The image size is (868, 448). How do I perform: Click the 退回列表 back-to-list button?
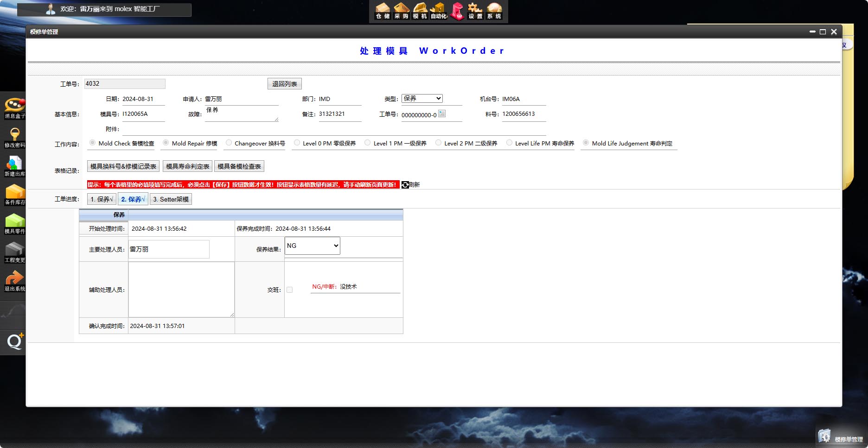[x=284, y=84]
